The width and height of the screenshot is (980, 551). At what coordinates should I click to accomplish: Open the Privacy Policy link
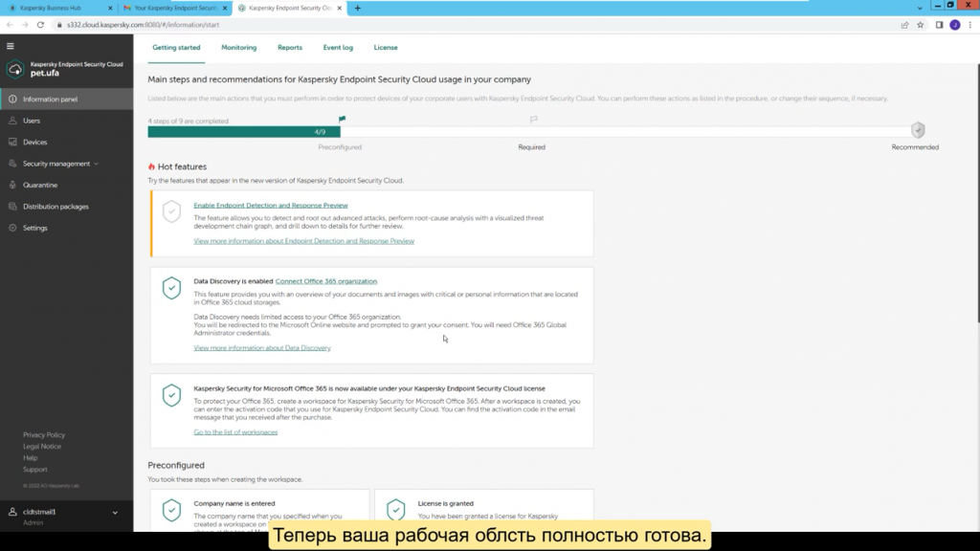tap(44, 435)
